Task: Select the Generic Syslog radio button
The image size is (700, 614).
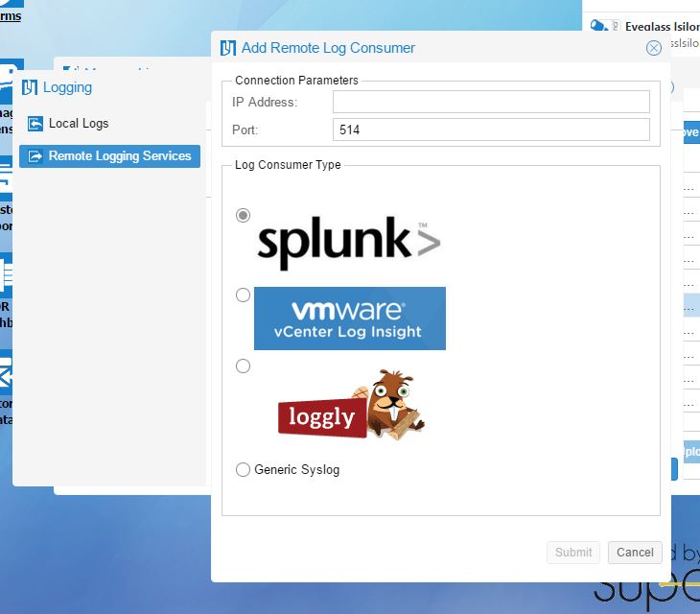Action: pyautogui.click(x=243, y=469)
